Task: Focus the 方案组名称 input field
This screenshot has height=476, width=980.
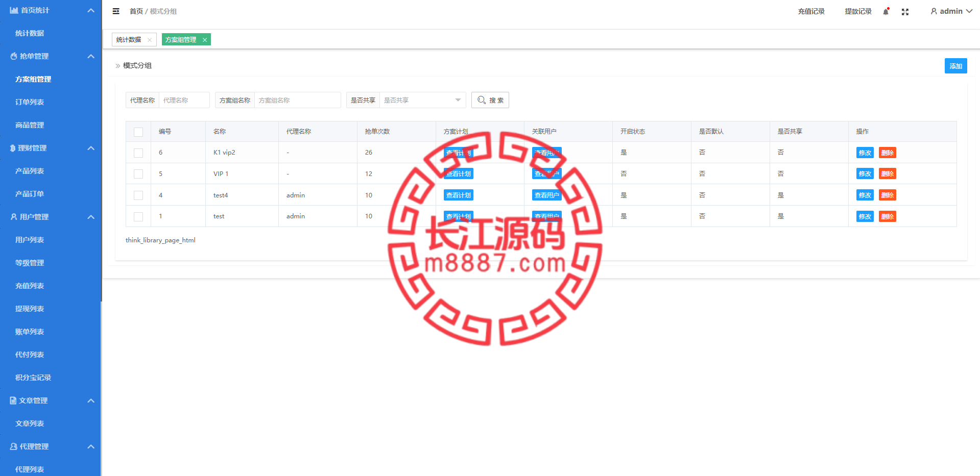Action: coord(297,100)
